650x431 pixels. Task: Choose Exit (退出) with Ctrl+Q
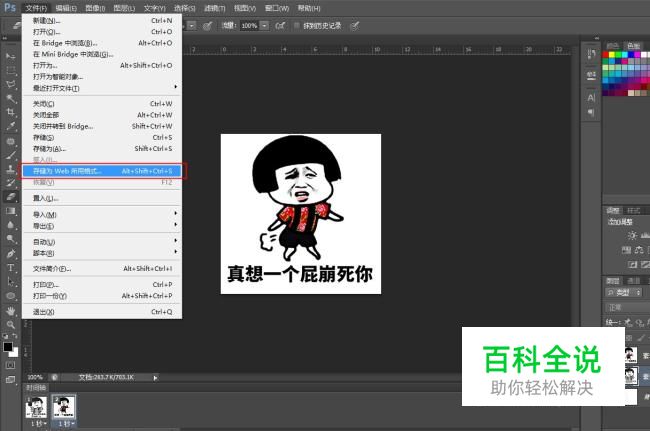tap(102, 312)
